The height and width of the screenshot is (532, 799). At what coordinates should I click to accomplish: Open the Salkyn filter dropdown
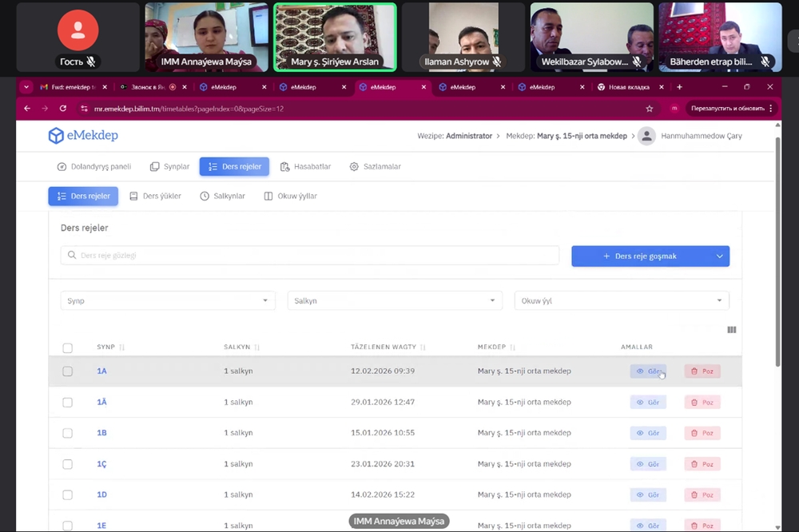point(395,301)
